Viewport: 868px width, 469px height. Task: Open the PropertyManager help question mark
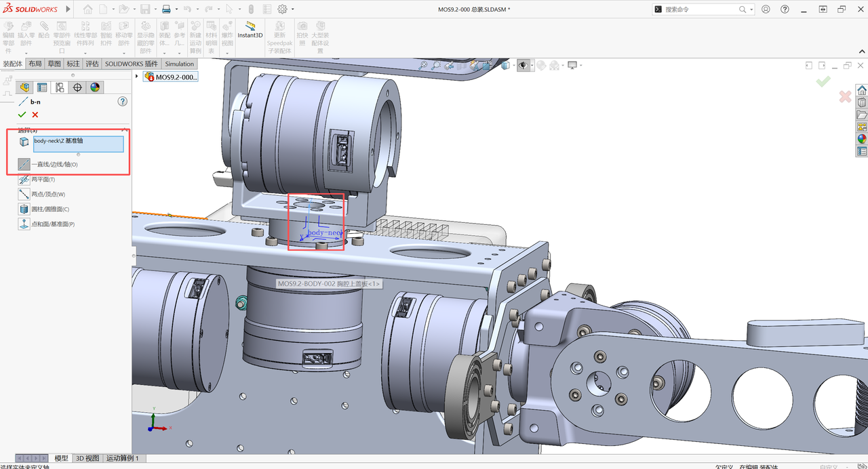coord(123,101)
